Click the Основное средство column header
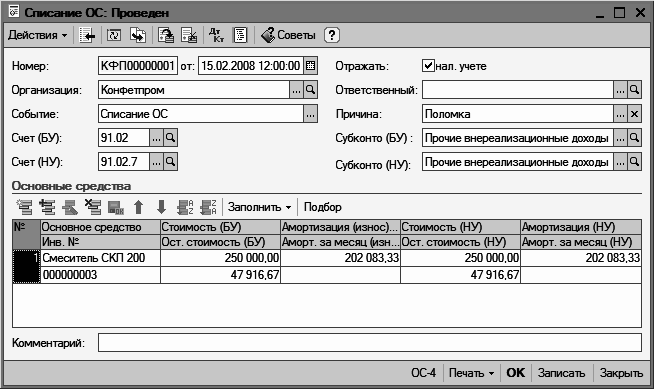 tap(101, 227)
